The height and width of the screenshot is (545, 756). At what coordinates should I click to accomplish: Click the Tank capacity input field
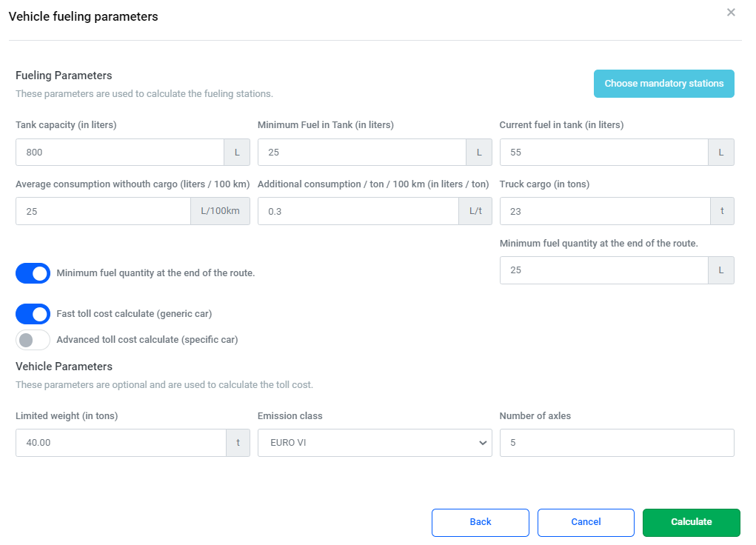coord(120,153)
